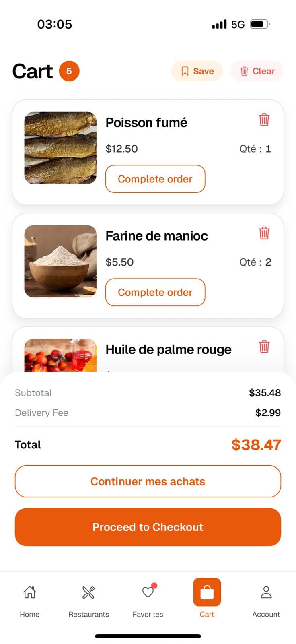This screenshot has height=644, width=296.
Task: Proceed to Checkout
Action: [148, 527]
